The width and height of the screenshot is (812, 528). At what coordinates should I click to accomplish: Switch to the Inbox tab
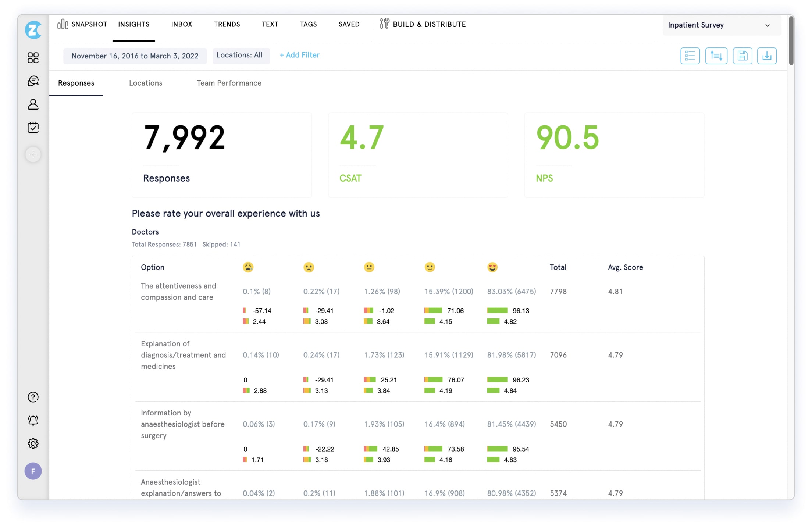[x=182, y=24]
